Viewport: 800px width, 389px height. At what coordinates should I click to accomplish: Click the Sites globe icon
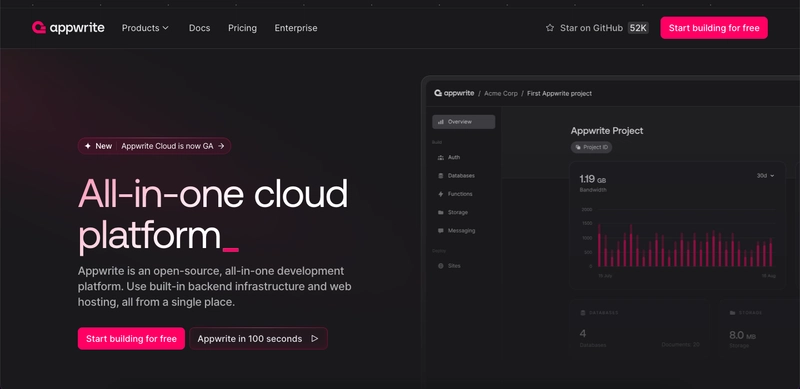(441, 266)
